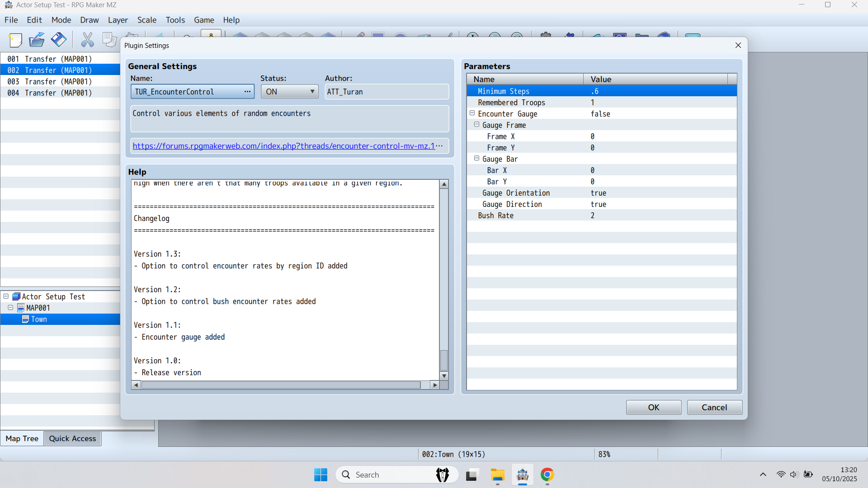The width and height of the screenshot is (868, 488).
Task: Confirm plugin settings with OK
Action: point(654,407)
